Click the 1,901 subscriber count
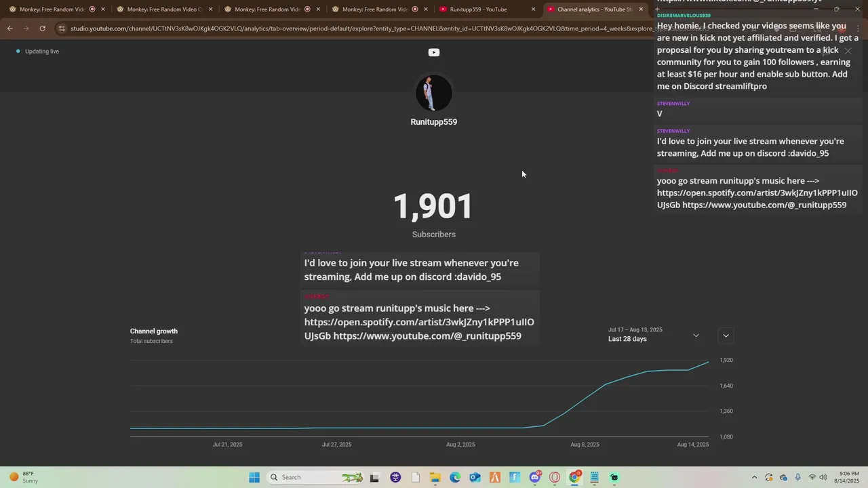The width and height of the screenshot is (868, 488). point(433,207)
